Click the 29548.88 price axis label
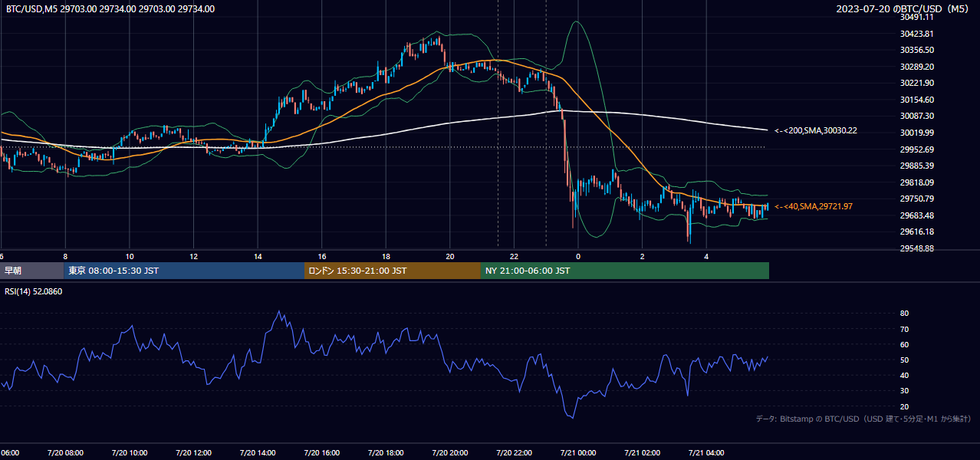Viewport: 980px width, 460px height. pos(916,248)
